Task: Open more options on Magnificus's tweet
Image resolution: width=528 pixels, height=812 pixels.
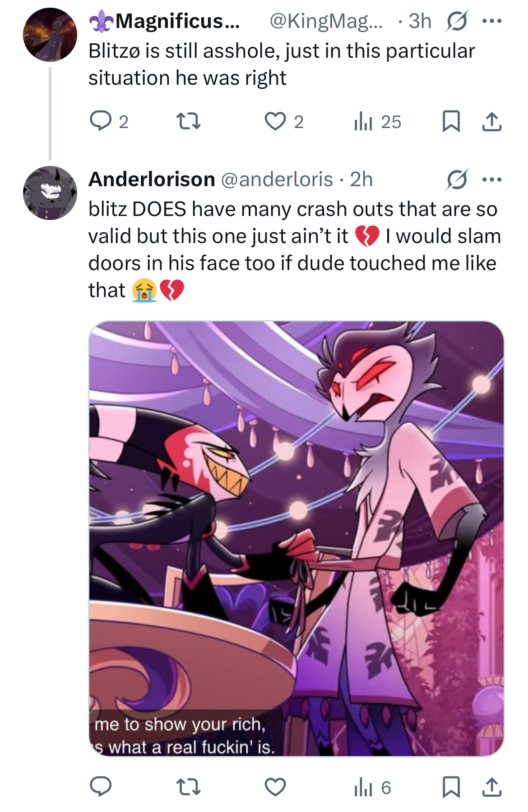Action: 491,21
